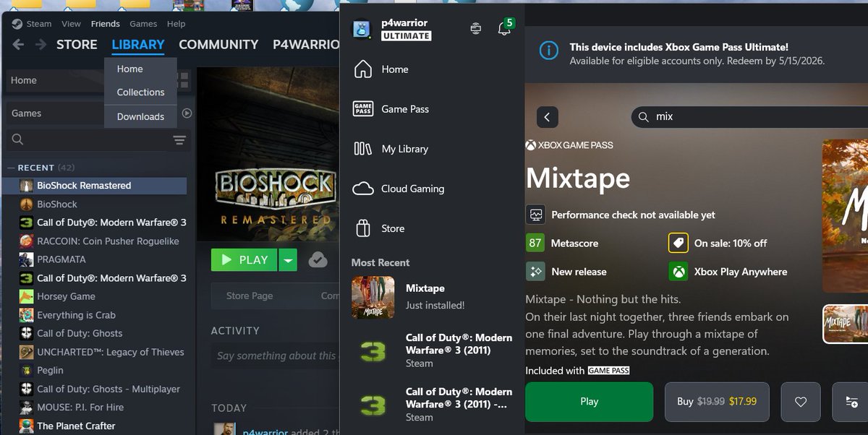Add Mixtape to the play later queue
Viewport: 868px width, 435px height.
[x=851, y=402]
